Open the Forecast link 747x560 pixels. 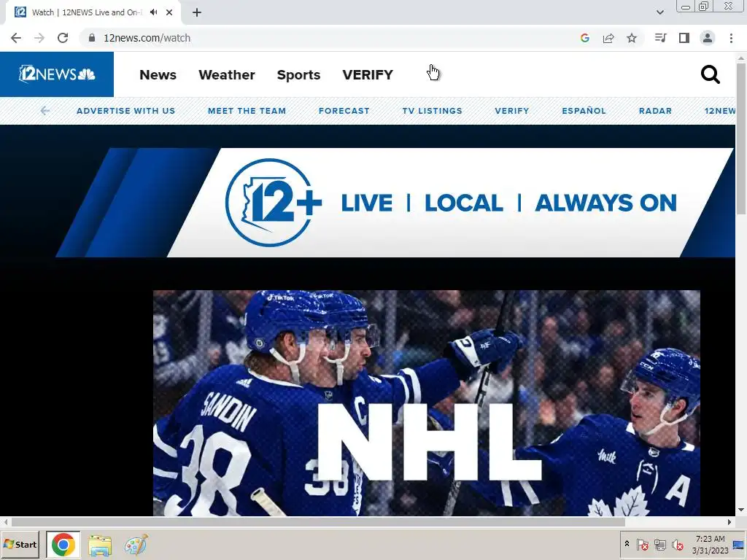click(x=344, y=111)
